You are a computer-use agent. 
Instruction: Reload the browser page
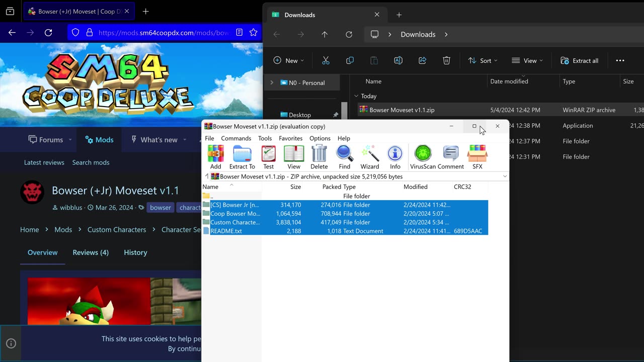tap(48, 32)
